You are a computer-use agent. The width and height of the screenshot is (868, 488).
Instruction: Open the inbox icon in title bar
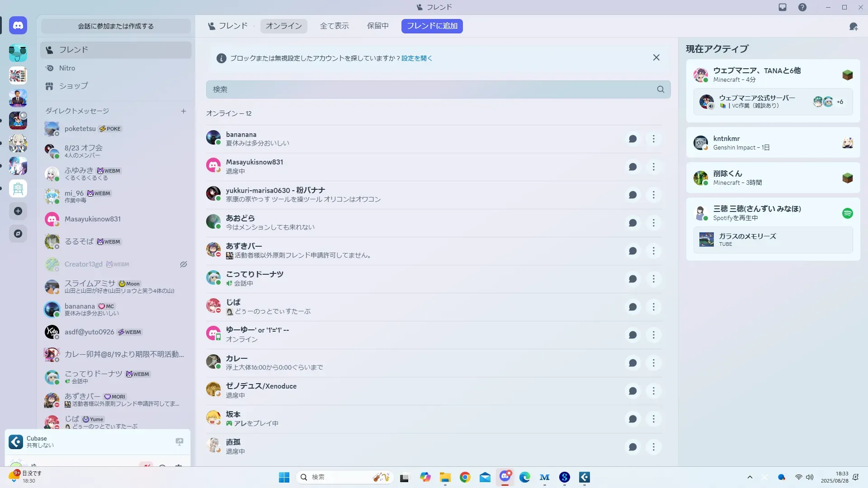pos(783,7)
